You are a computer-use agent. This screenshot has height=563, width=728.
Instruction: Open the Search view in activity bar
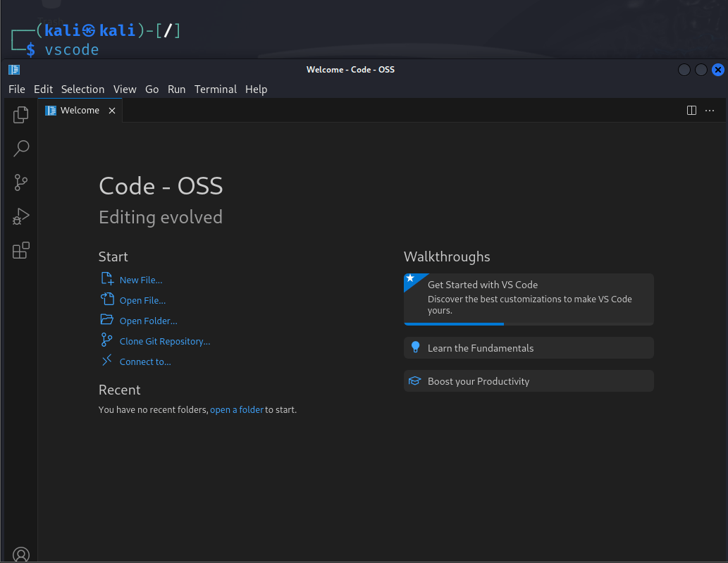pos(21,149)
